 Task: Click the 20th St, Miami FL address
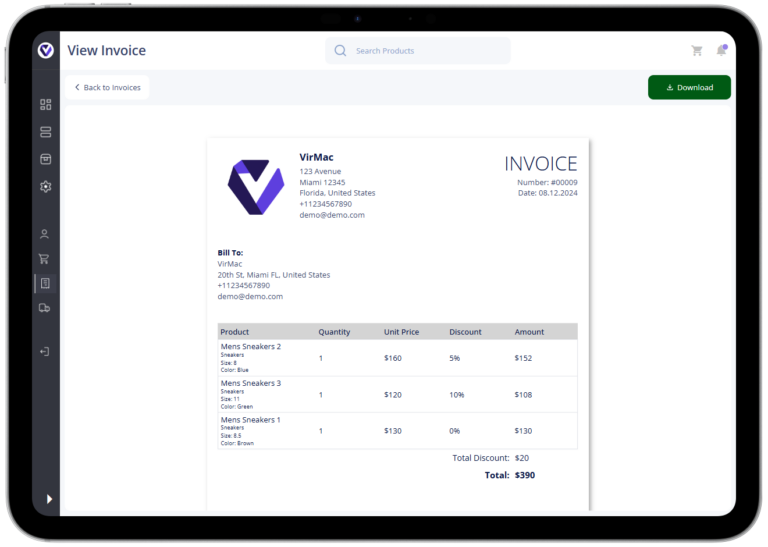(274, 275)
